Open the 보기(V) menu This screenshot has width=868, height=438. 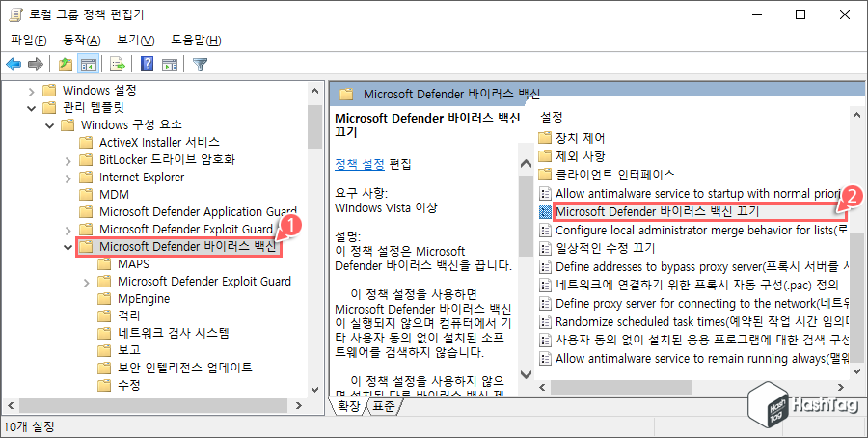point(136,40)
